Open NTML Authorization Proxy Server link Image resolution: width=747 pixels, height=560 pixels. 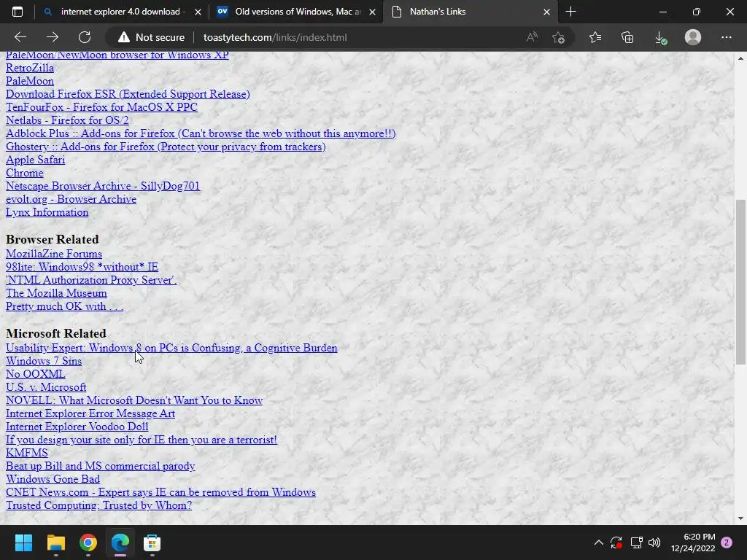(x=91, y=280)
